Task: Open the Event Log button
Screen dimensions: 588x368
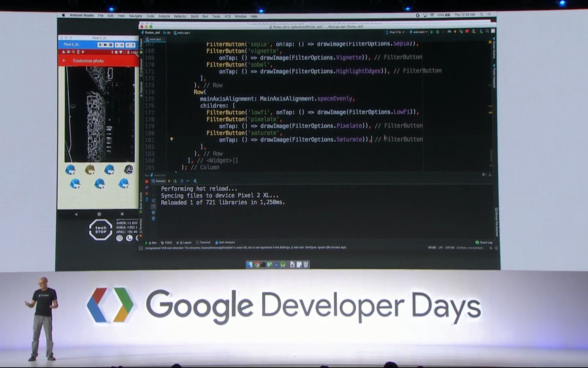Action: point(484,242)
